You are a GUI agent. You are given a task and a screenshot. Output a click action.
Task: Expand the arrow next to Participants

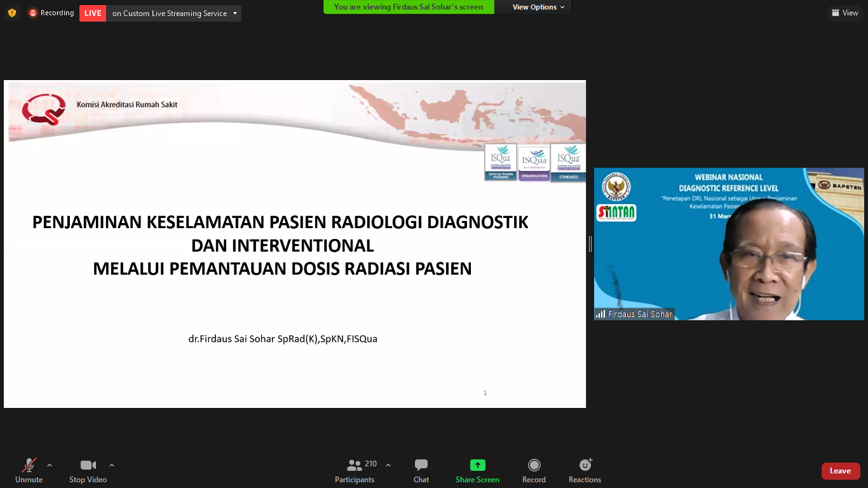[x=388, y=465]
